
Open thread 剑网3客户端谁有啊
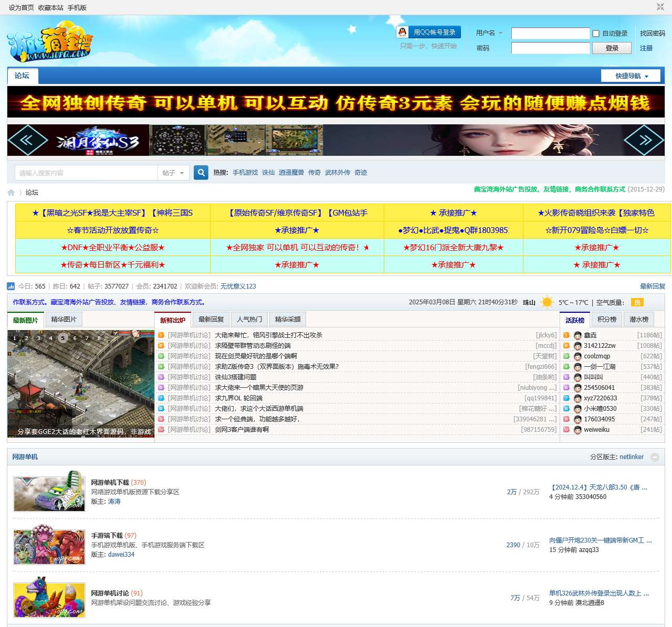[242, 430]
